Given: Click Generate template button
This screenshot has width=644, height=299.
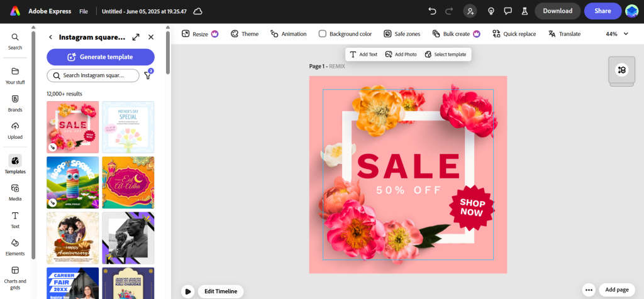Looking at the screenshot, I should (101, 57).
